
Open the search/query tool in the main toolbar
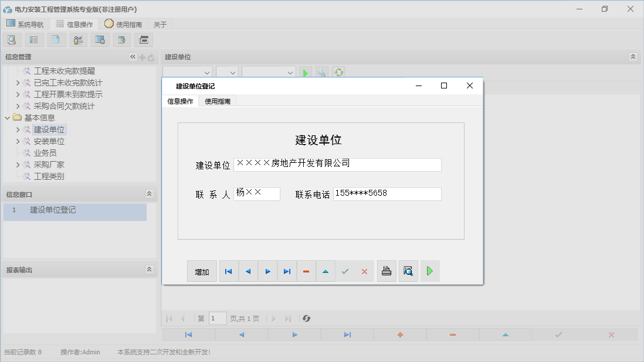[12, 39]
